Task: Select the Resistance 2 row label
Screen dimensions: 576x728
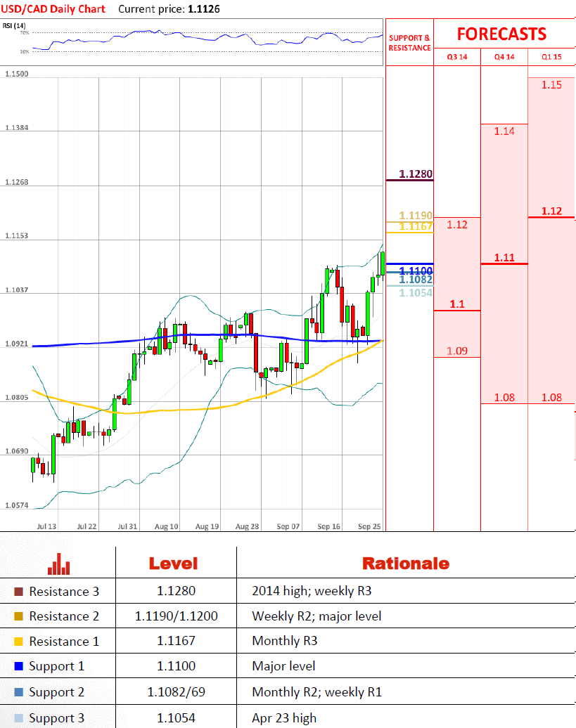Action: [x=64, y=616]
